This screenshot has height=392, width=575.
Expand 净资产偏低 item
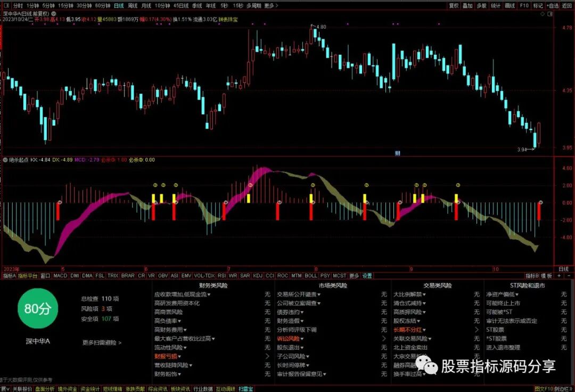503,294
